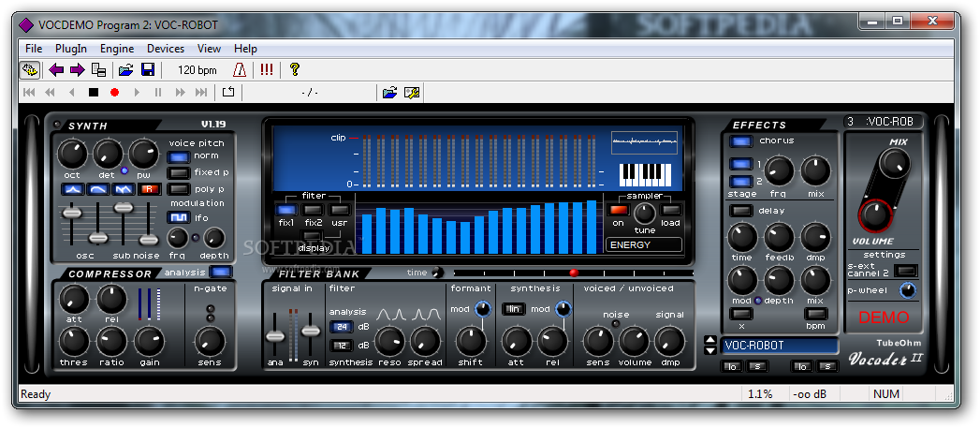Toggle the s-ext cannel 2 switch
Image resolution: width=980 pixels, height=428 pixels.
coord(906,271)
